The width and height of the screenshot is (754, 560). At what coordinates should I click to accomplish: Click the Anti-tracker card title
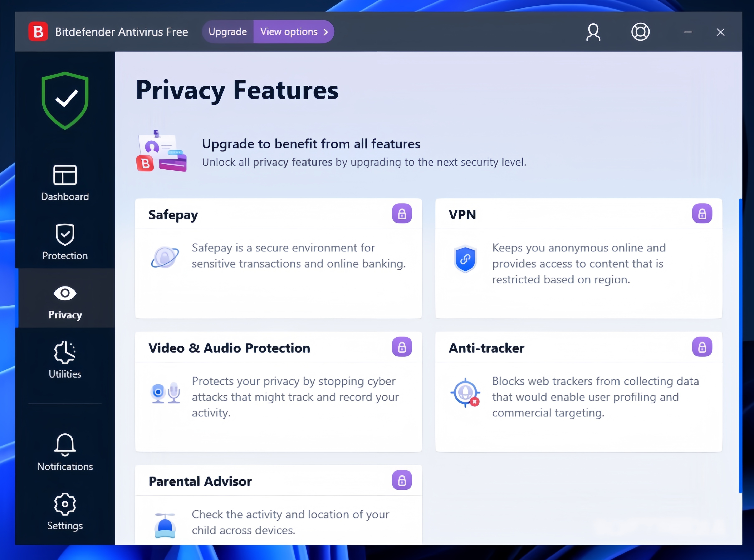486,348
